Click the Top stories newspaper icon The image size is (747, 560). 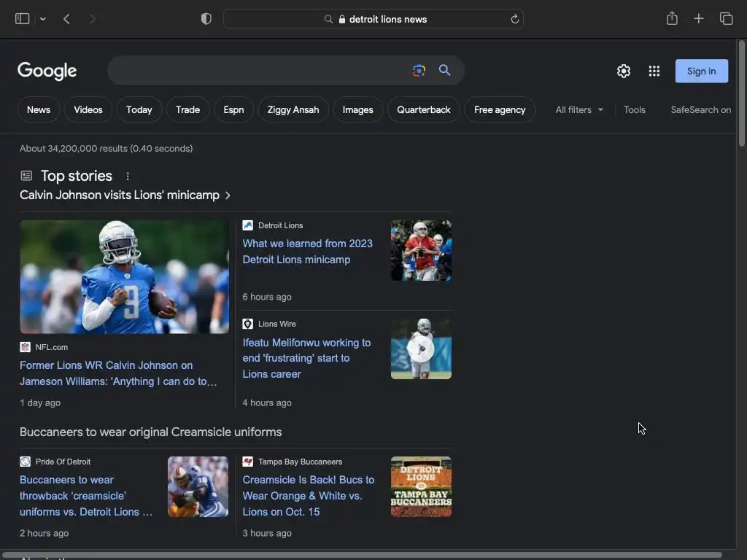pos(27,176)
